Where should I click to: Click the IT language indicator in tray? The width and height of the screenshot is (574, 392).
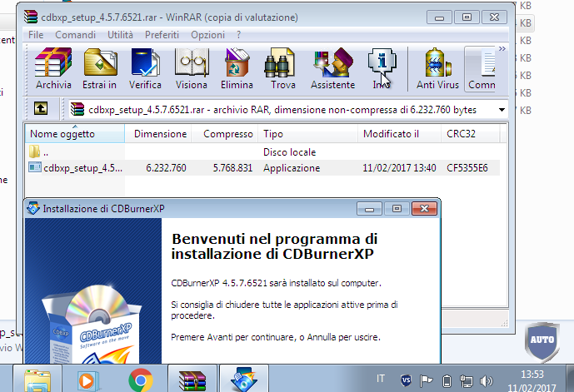[x=381, y=379]
